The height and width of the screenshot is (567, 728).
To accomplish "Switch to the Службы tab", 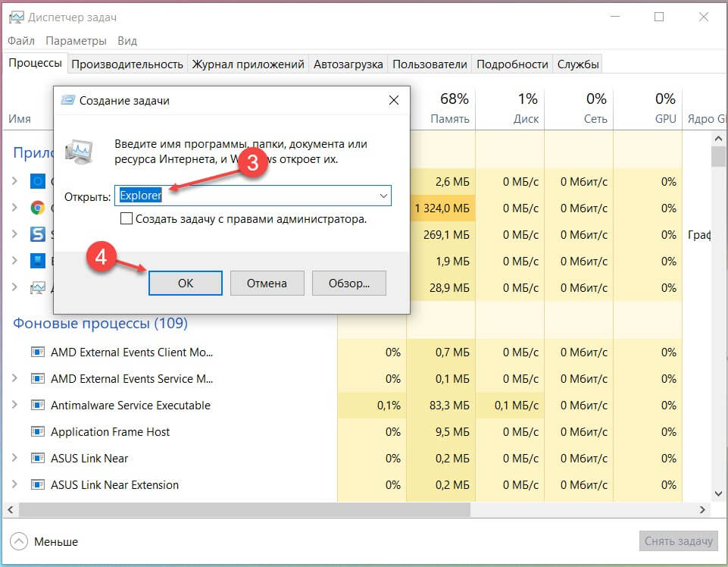I will pyautogui.click(x=578, y=64).
